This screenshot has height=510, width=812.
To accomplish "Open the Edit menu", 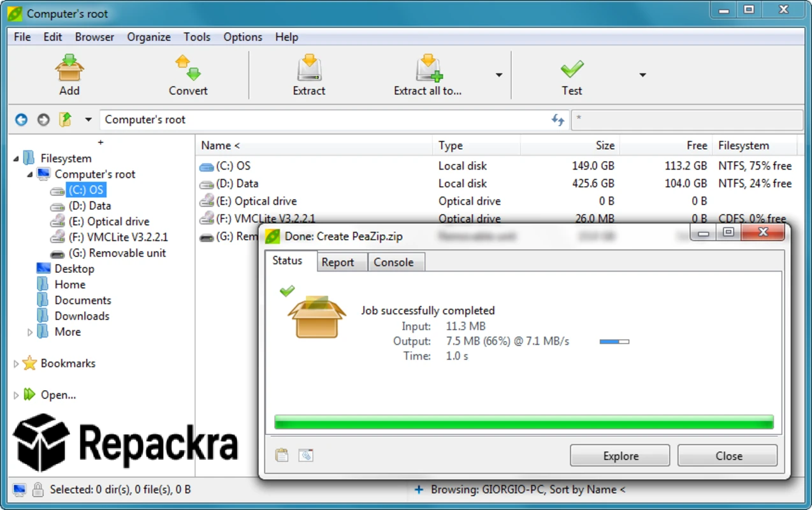I will tap(53, 37).
